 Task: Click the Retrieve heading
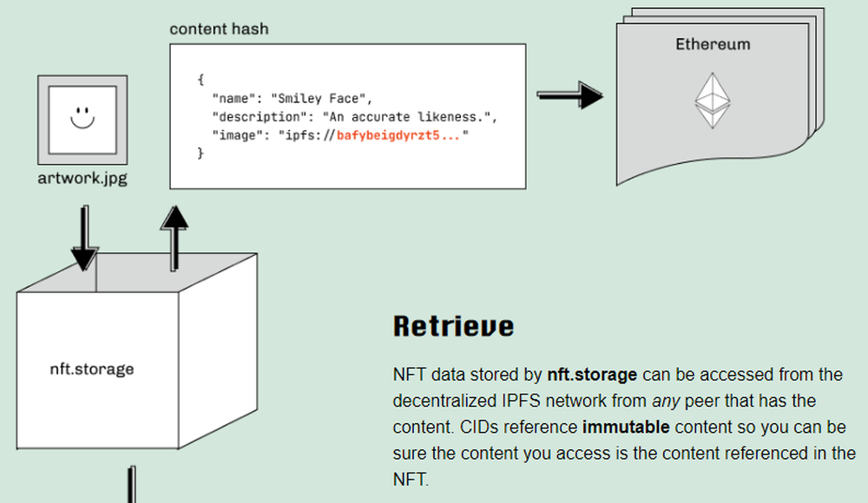(x=453, y=326)
